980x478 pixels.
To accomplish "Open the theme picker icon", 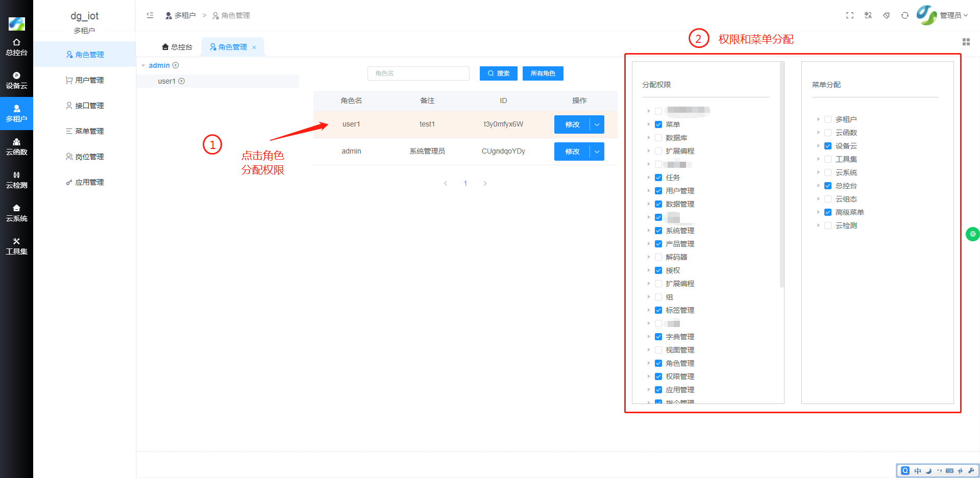I will coord(887,15).
